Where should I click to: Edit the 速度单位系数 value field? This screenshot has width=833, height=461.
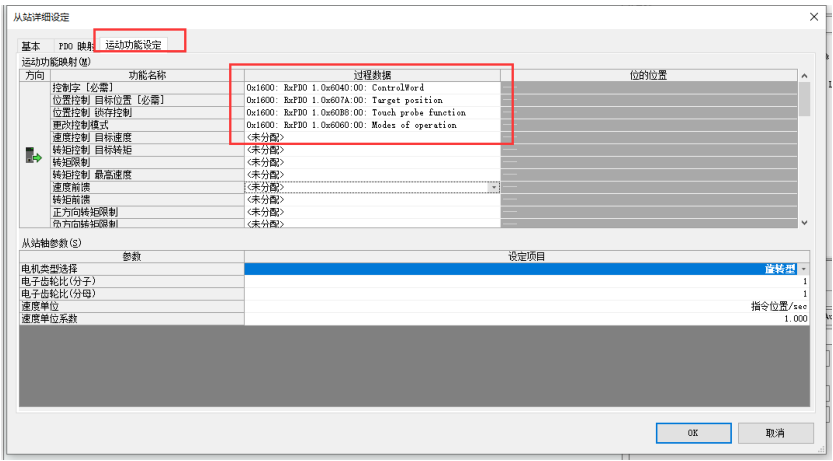tap(526, 318)
